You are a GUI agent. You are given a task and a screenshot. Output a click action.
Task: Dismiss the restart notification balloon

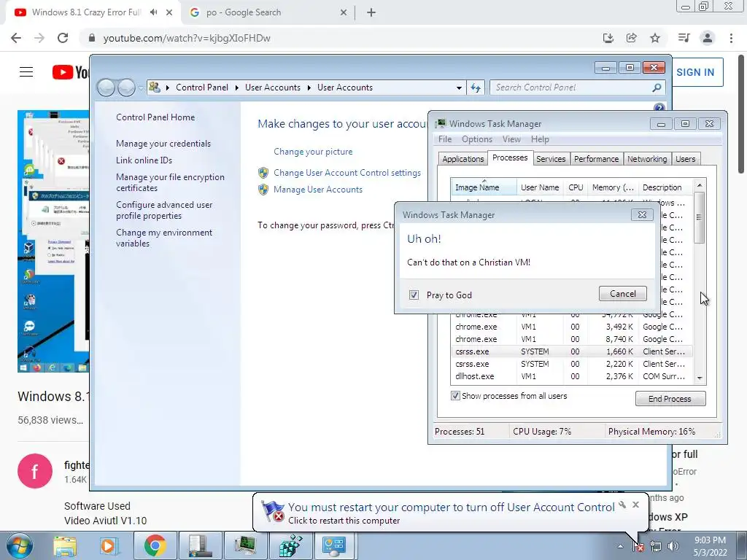(635, 505)
